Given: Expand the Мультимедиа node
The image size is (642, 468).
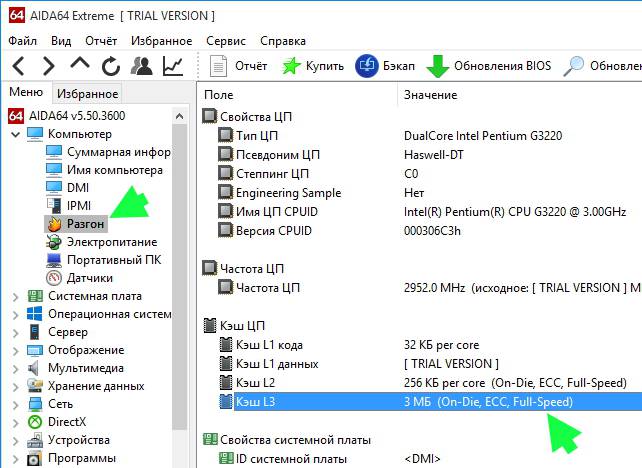Looking at the screenshot, I should [x=16, y=369].
